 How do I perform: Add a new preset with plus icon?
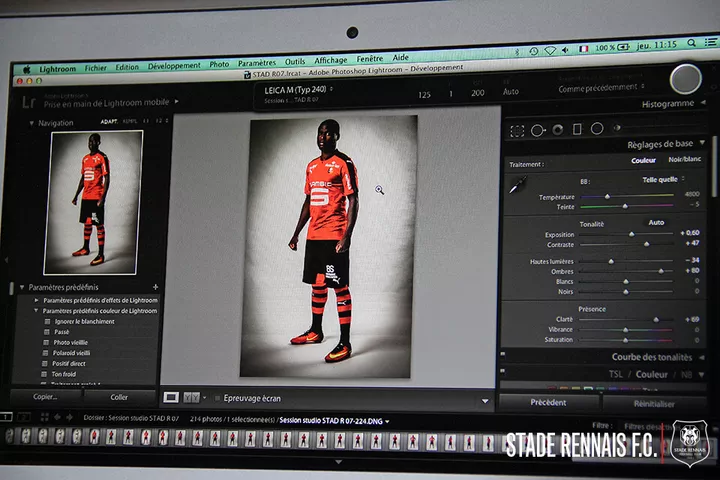155,287
